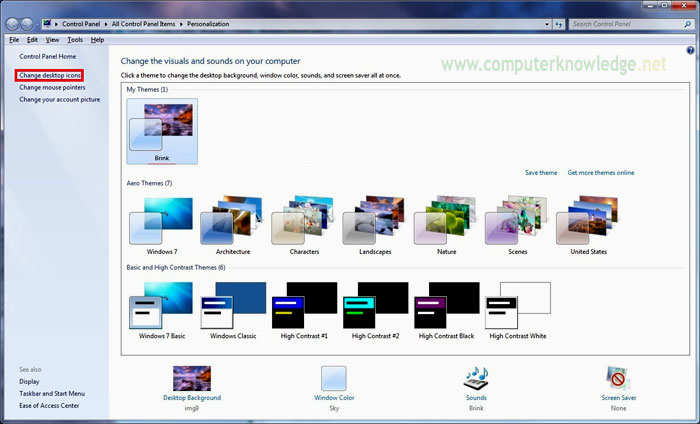Open the blue Help question mark icon
This screenshot has height=424, width=700.
coord(690,50)
